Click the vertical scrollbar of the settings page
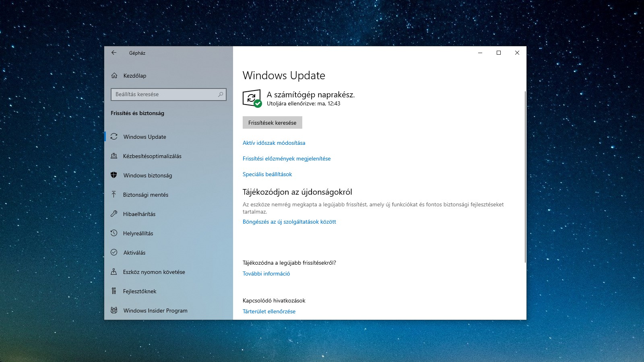The image size is (644, 362). point(525,177)
